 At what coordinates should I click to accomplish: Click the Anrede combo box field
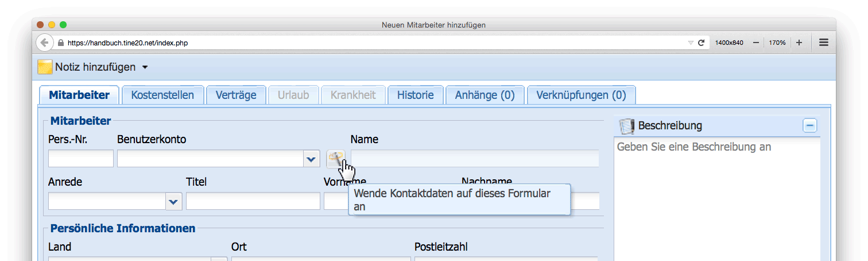(x=107, y=201)
